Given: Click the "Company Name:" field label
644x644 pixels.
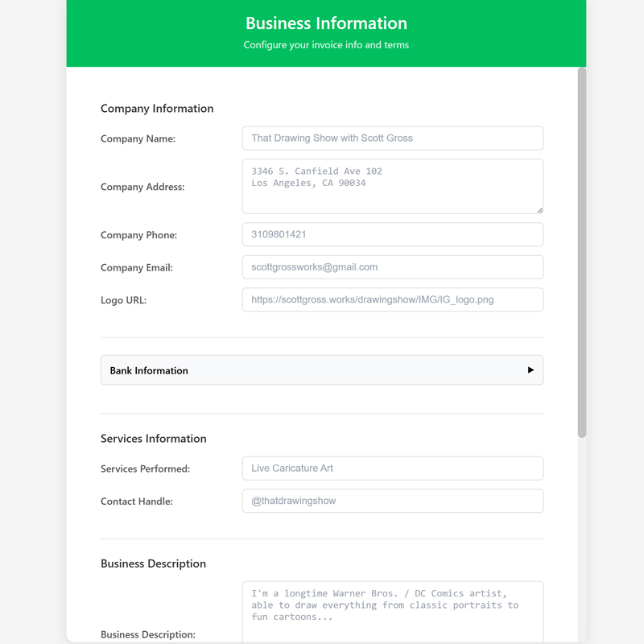Looking at the screenshot, I should 138,138.
